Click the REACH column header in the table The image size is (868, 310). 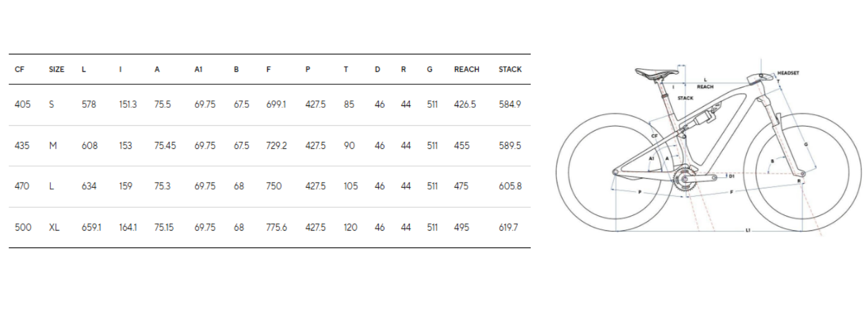tap(466, 69)
